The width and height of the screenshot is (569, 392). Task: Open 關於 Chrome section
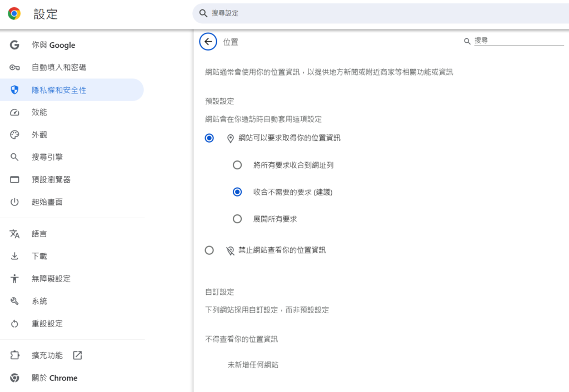[x=54, y=378]
